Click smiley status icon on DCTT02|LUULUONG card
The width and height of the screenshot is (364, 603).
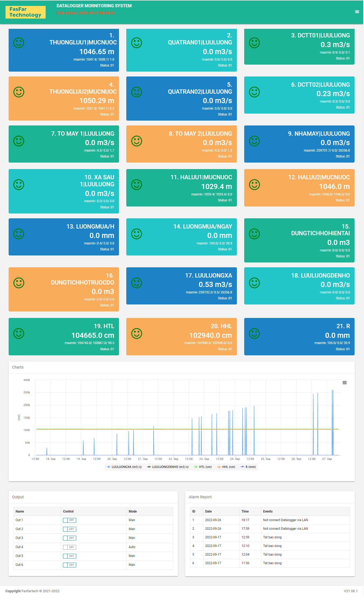(x=254, y=92)
